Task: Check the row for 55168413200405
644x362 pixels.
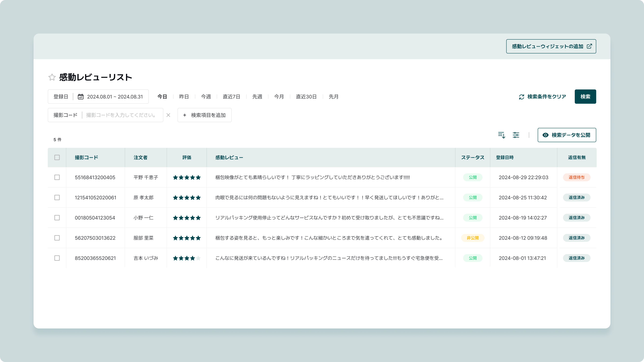Action: (x=57, y=177)
